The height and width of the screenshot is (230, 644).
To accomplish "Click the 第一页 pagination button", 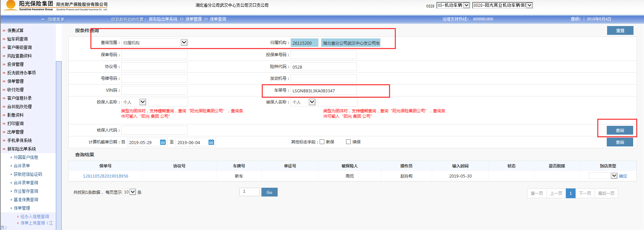I will point(537,193).
